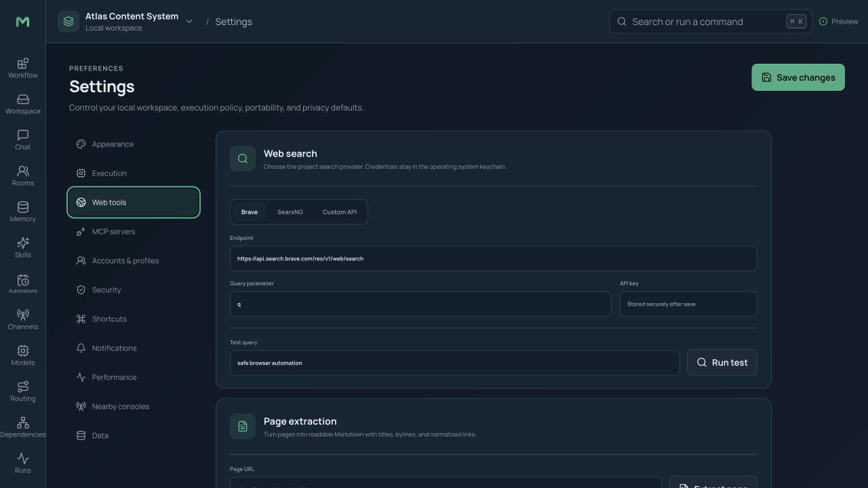The width and height of the screenshot is (868, 488).
Task: Open the Workspace sidebar icon
Action: [22, 104]
